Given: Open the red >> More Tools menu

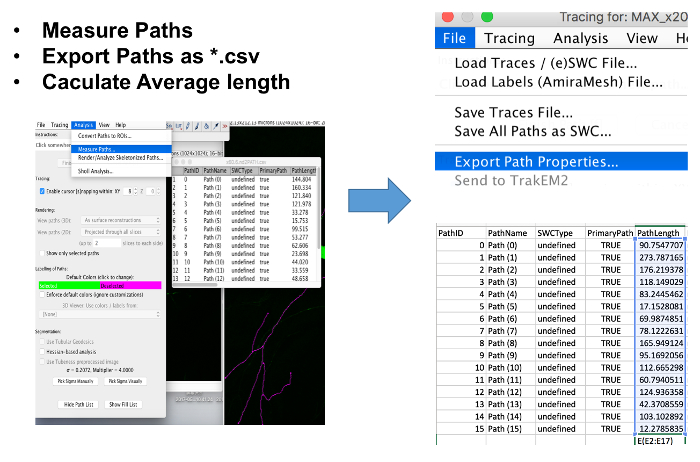Looking at the screenshot, I should point(225,126).
